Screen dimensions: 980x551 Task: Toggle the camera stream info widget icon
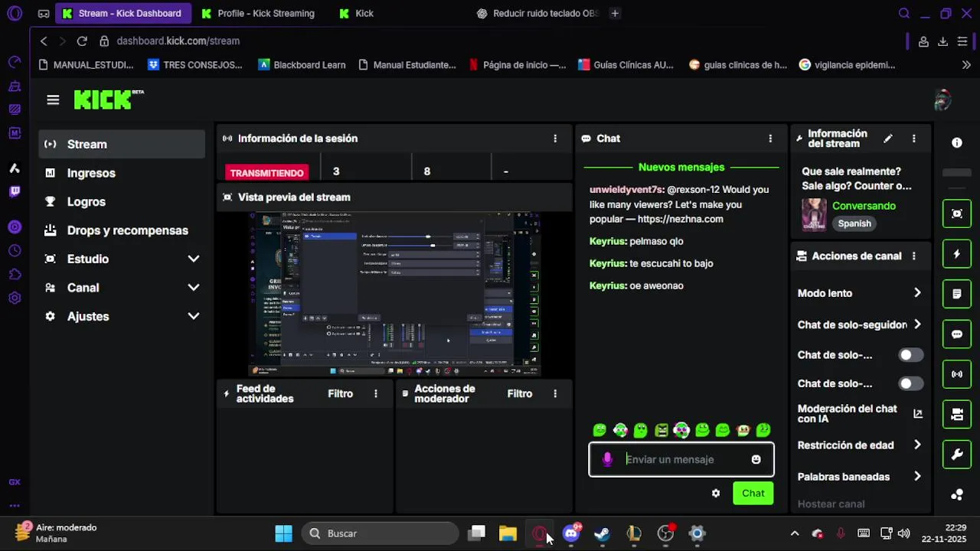957,415
